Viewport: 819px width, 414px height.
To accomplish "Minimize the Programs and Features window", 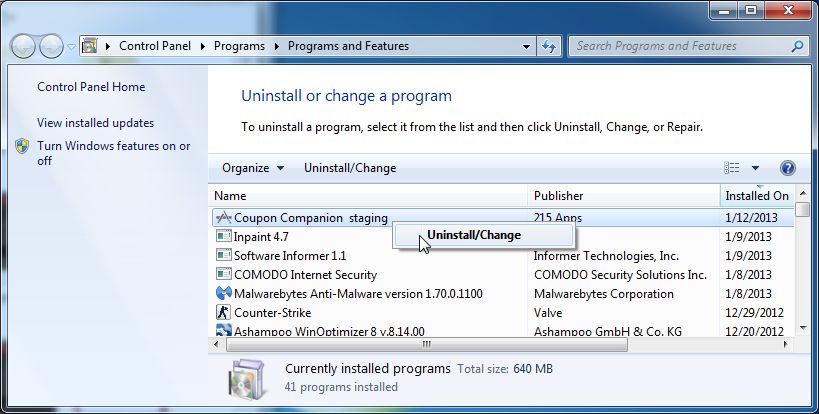I will pyautogui.click(x=724, y=10).
